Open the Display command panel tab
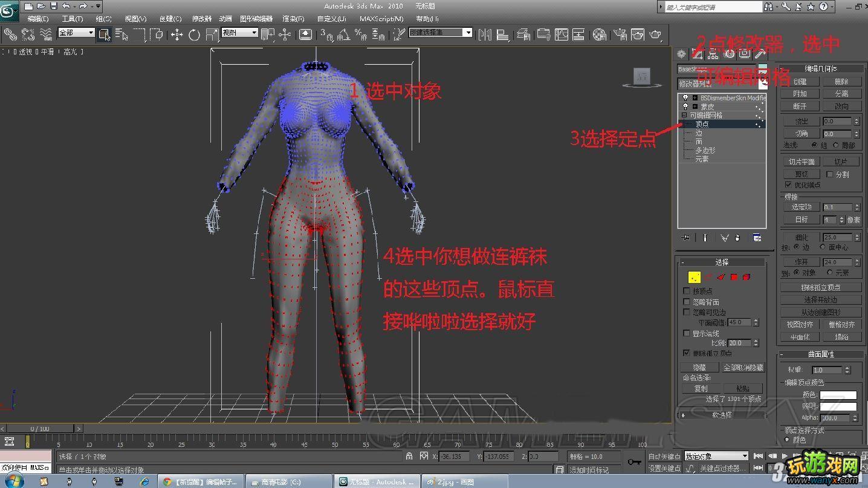Image resolution: width=868 pixels, height=488 pixels. point(745,54)
